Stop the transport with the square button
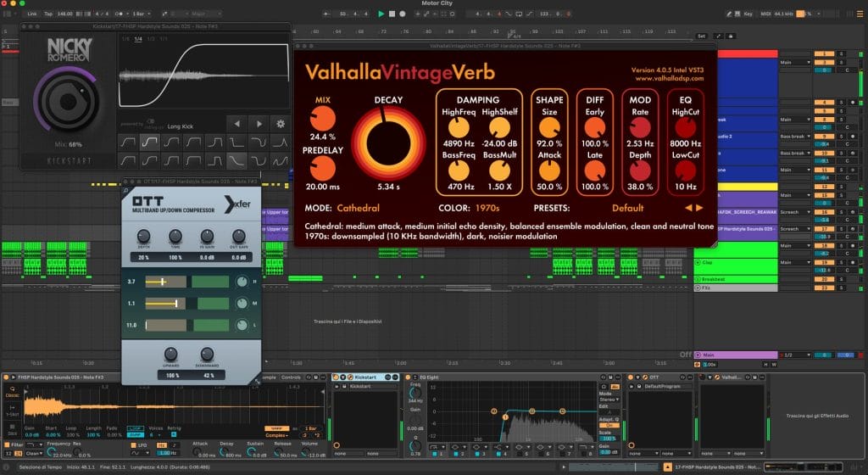 click(392, 14)
